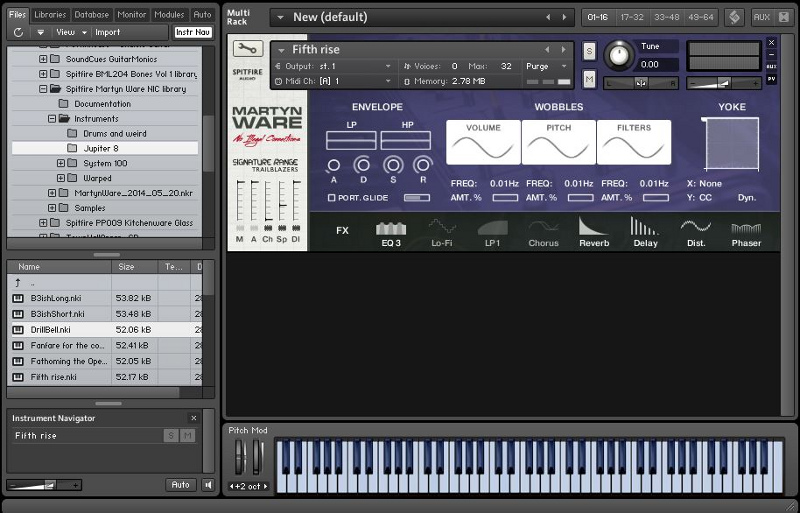Open the multi rack preset dropdown
Image resolution: width=800 pixels, height=513 pixels.
280,17
